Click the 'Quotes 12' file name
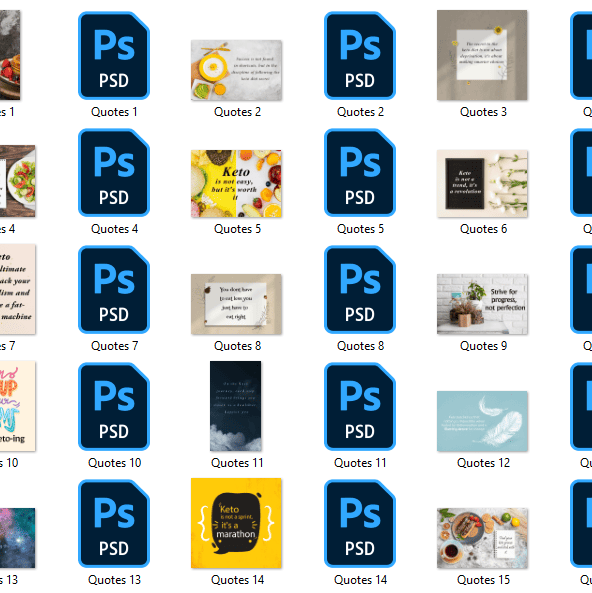592x593 pixels. [483, 463]
